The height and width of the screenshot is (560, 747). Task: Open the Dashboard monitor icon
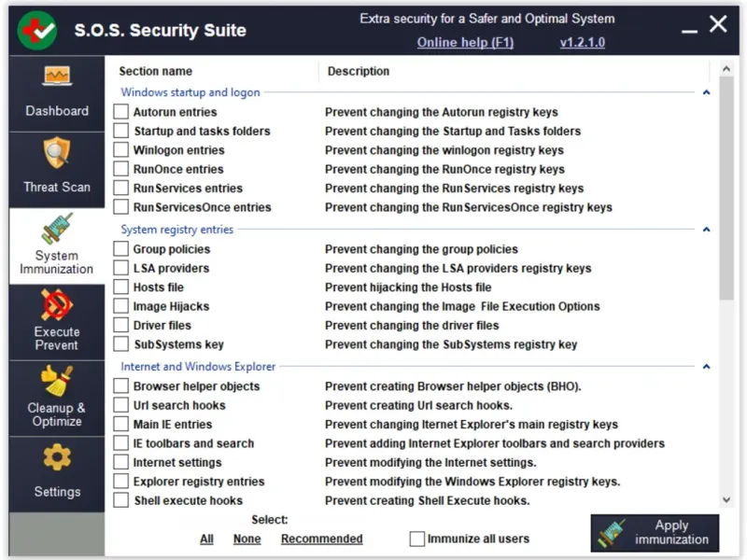56,79
